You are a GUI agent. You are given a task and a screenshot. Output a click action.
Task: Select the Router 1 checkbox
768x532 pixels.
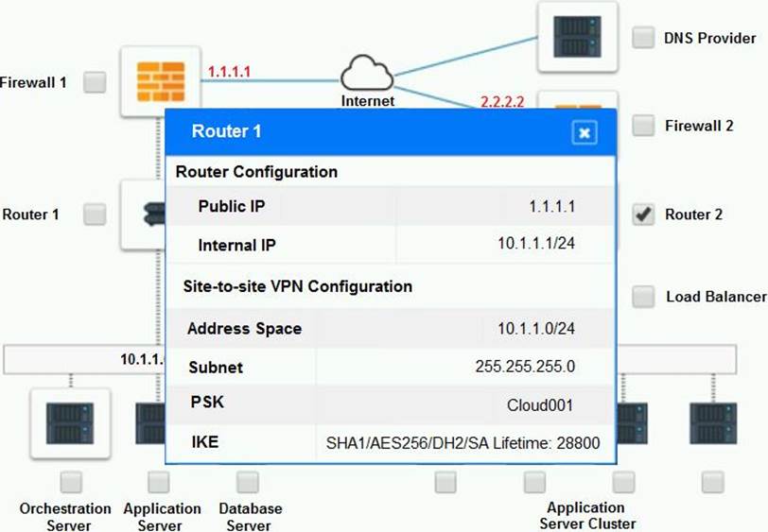click(x=95, y=215)
